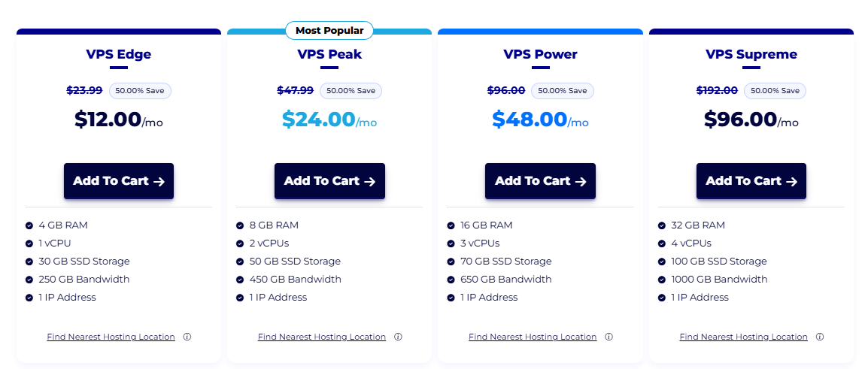Screen dimensions: 868x369
Task: Click info icon beside VPS Edge hosting location
Action: (187, 337)
